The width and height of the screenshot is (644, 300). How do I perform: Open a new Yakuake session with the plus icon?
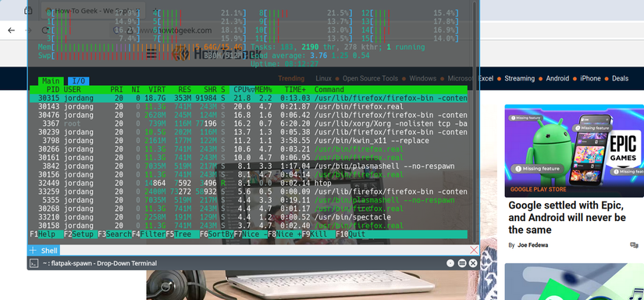click(33, 250)
